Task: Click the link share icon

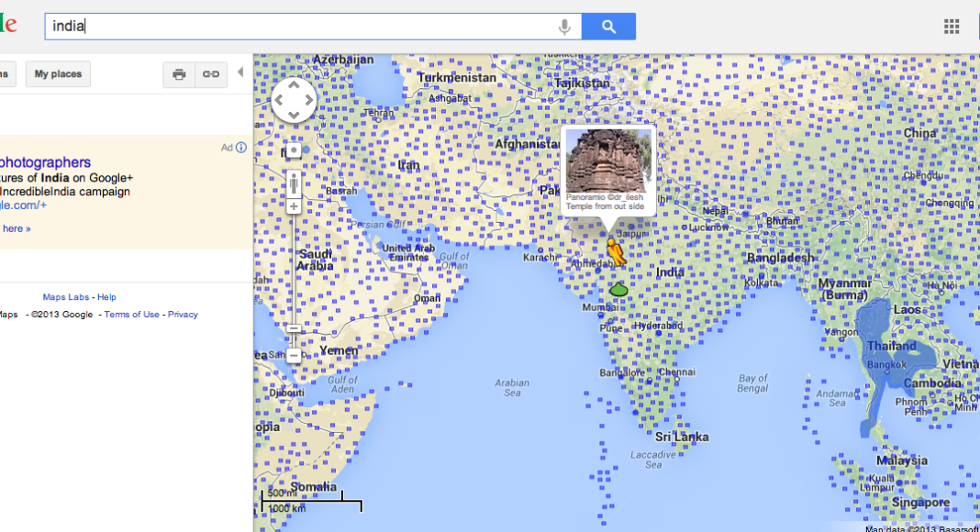Action: tap(211, 74)
